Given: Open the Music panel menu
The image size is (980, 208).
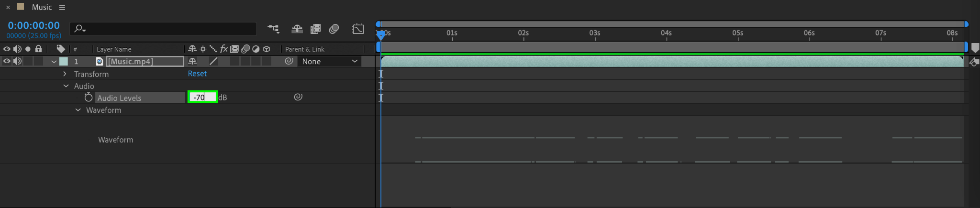Looking at the screenshot, I should [62, 8].
